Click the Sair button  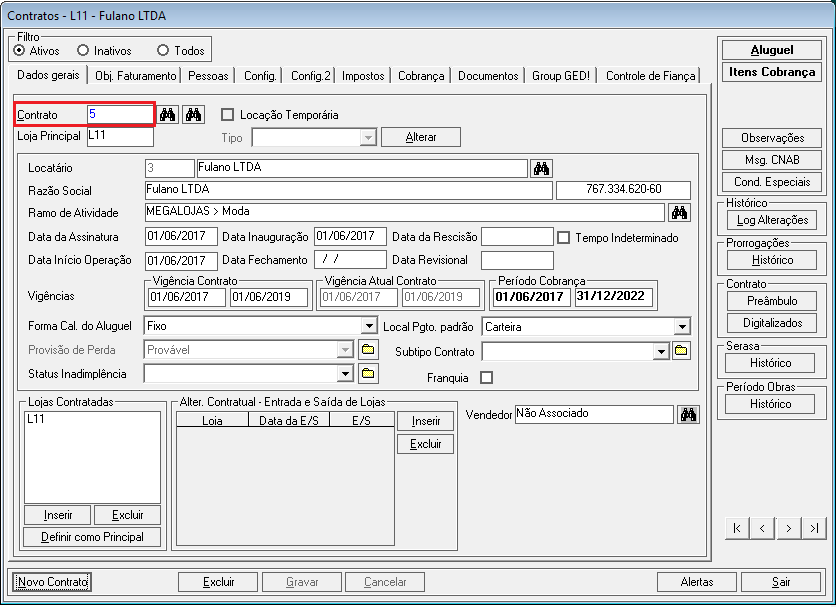[781, 582]
